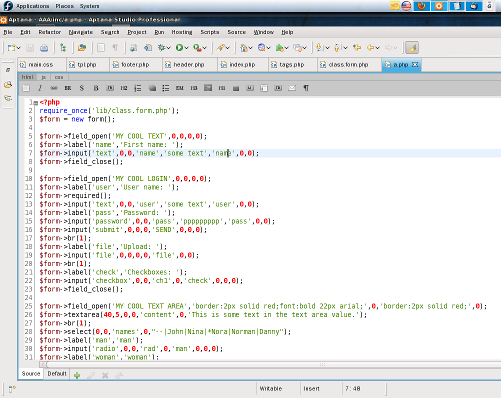
Task: Select the Source bottom tab
Action: tap(31, 374)
